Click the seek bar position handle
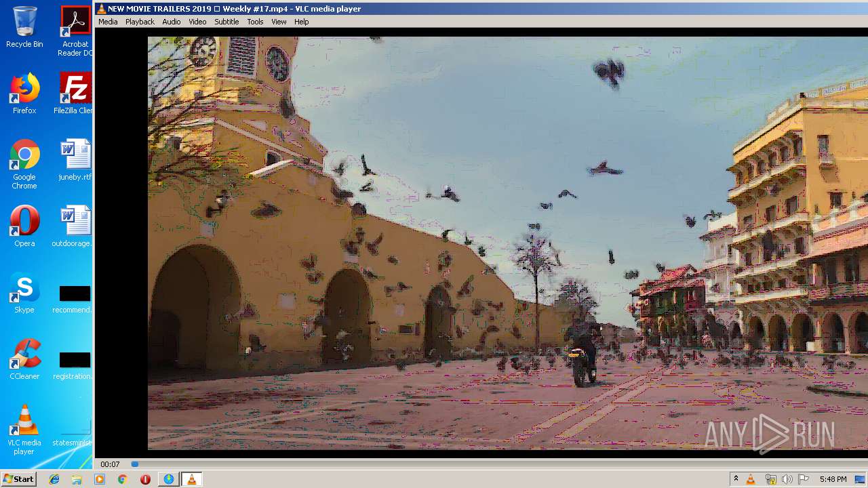Viewport: 868px width, 488px height. (x=135, y=464)
